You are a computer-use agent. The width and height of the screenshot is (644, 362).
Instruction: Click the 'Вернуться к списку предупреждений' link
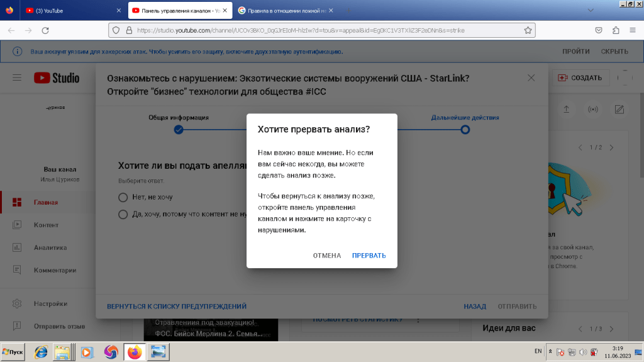coord(177,307)
